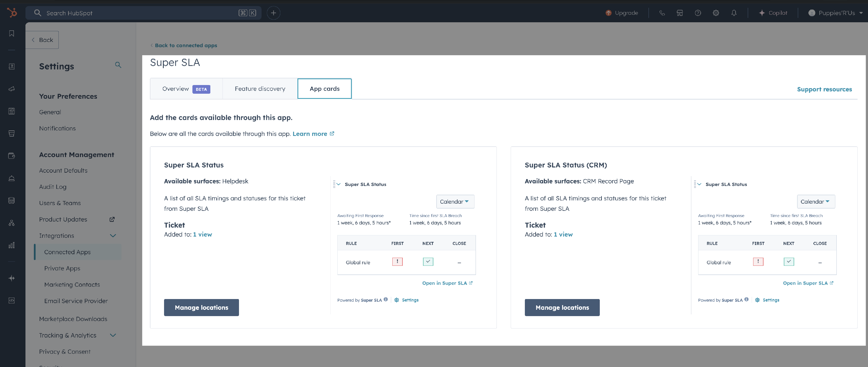Open the Content icon in left rail

tap(12, 111)
